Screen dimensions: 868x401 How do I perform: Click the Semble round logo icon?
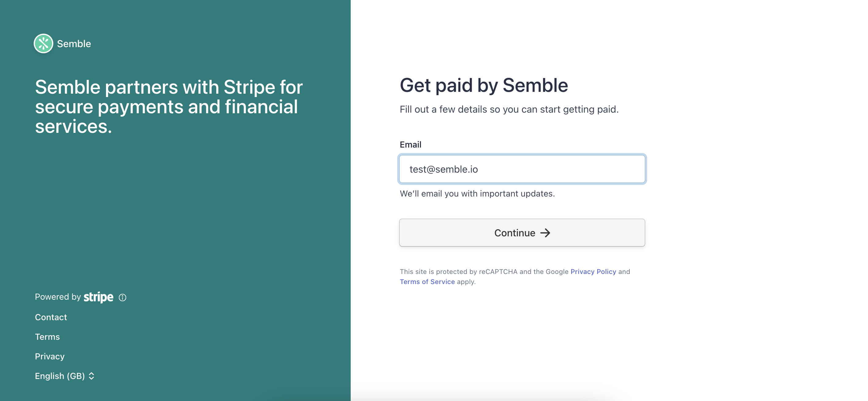(x=43, y=43)
